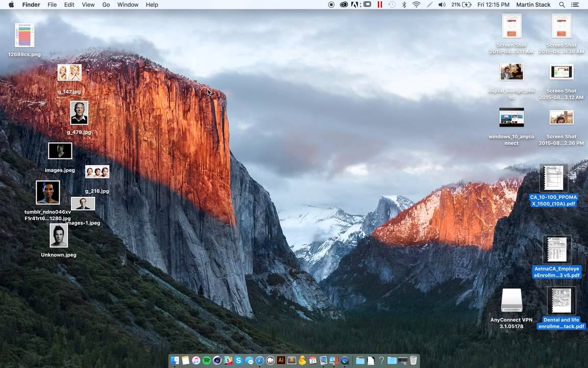Click the screen recording stop icon
The width and height of the screenshot is (588, 368).
pos(331,5)
